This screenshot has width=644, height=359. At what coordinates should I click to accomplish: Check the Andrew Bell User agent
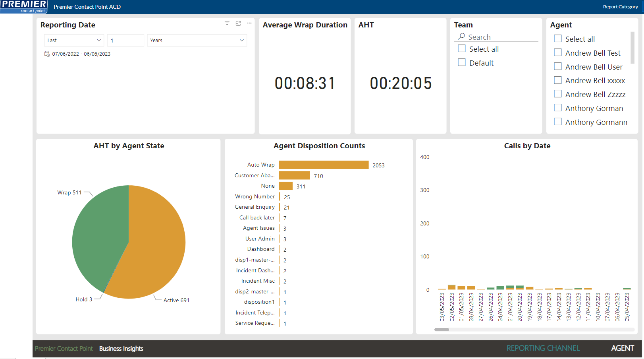558,66
